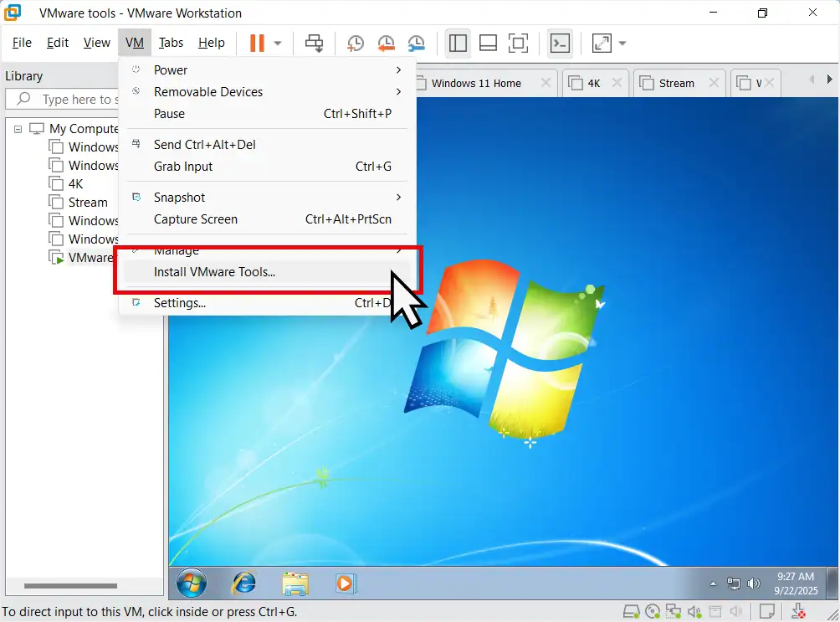Image resolution: width=840 pixels, height=622 pixels.
Task: Choose Install VMware Tools menu item
Action: click(x=267, y=272)
